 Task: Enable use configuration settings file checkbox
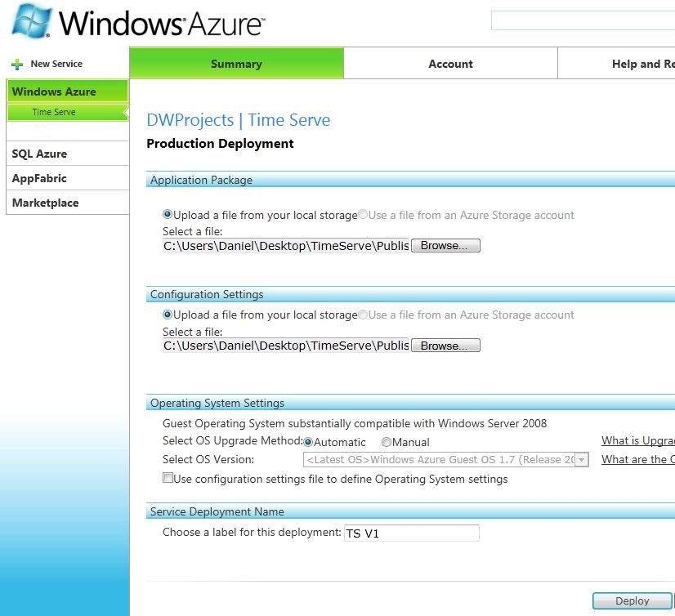tap(168, 478)
